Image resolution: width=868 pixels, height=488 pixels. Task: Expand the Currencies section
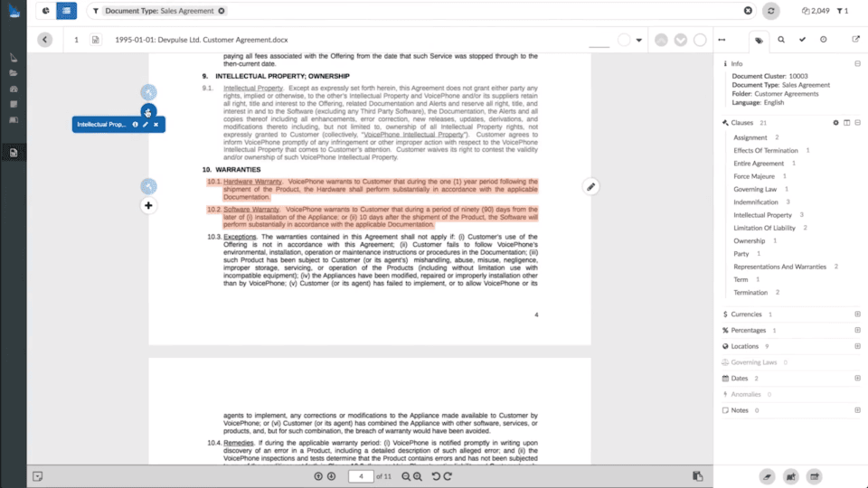pyautogui.click(x=857, y=314)
